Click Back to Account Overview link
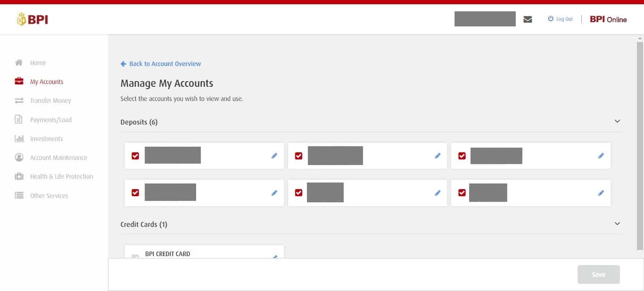The image size is (644, 291). point(161,64)
